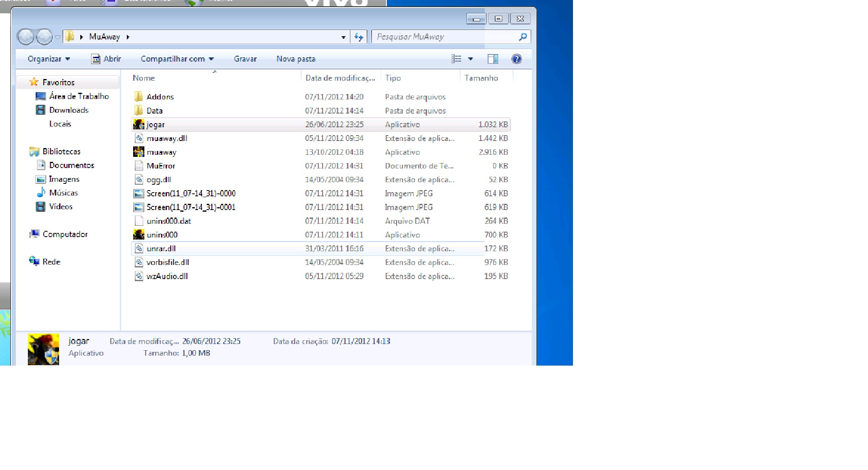Click the Nova pasta button
868x470 pixels.
pos(296,59)
